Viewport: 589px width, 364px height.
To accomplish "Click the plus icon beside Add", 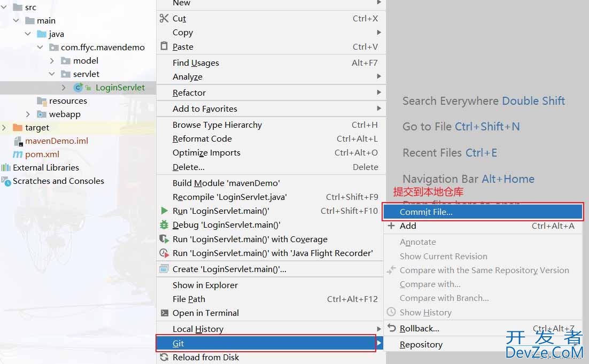I will [x=391, y=226].
